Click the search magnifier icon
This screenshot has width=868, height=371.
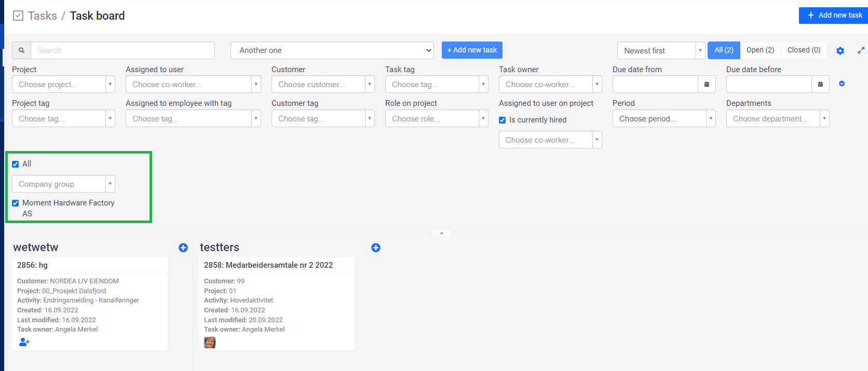click(21, 50)
